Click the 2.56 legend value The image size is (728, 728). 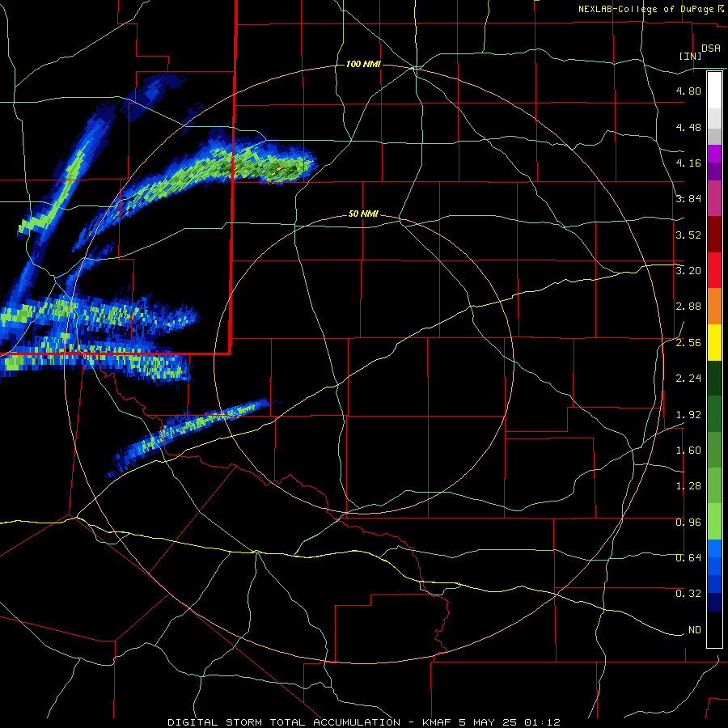point(688,343)
